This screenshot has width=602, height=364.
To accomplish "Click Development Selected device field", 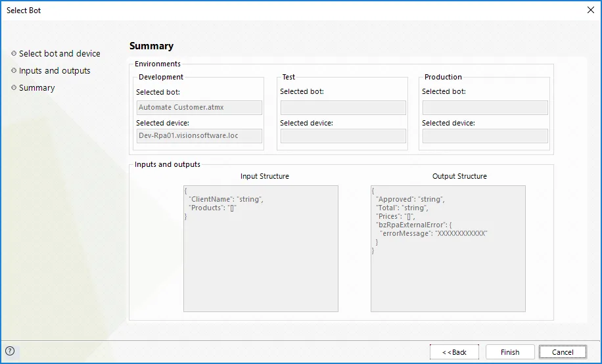I will point(199,136).
